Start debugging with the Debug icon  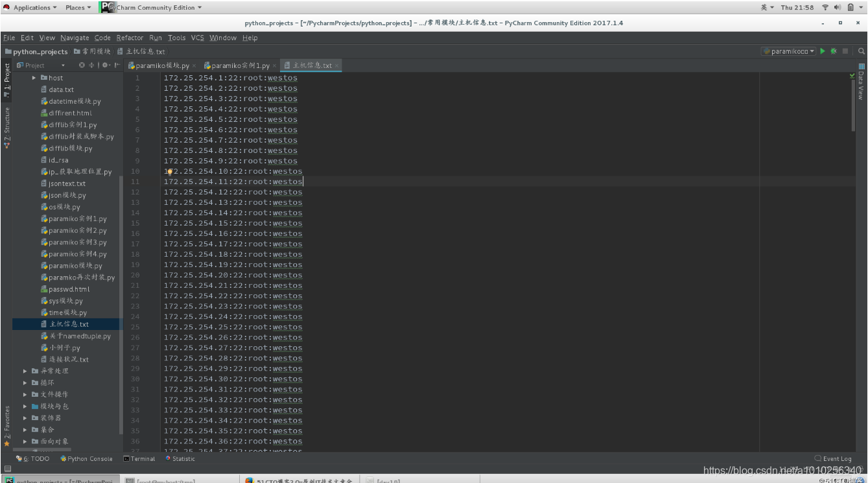pyautogui.click(x=835, y=51)
